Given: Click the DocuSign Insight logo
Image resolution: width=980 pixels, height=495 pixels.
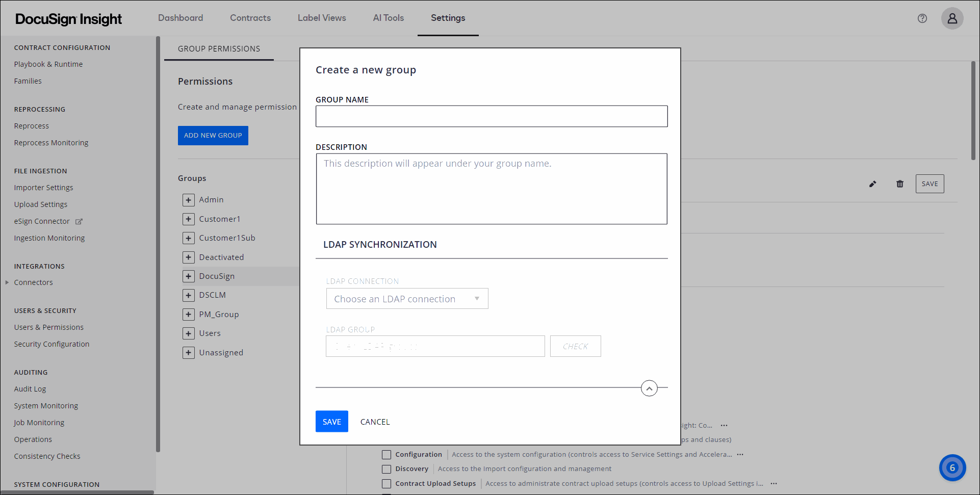Looking at the screenshot, I should pos(69,19).
